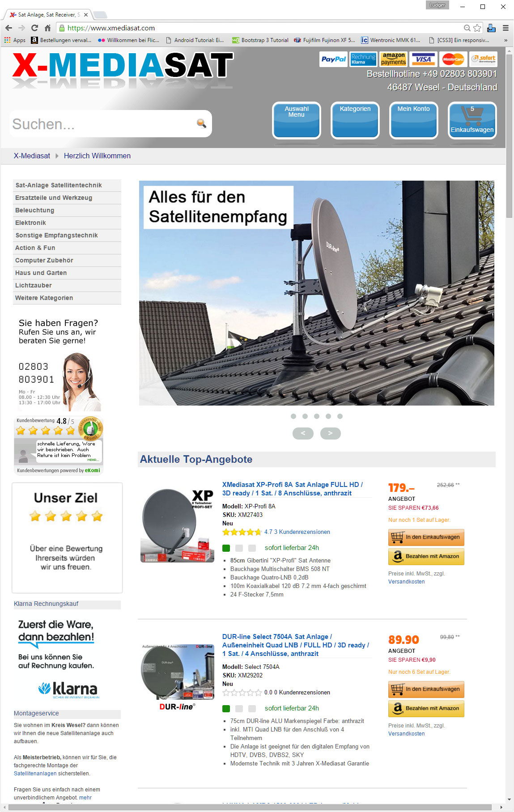Reload the page with refresh icon
Screen dimensions: 514x812
point(34,28)
